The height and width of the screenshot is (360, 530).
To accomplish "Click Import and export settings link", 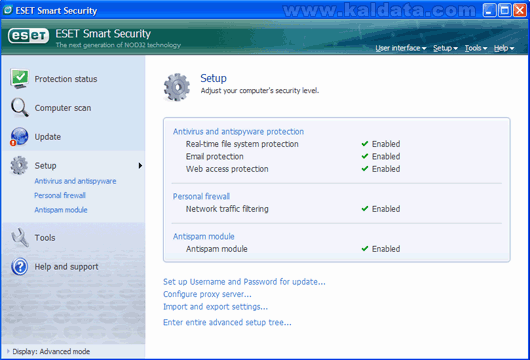I will coord(215,307).
